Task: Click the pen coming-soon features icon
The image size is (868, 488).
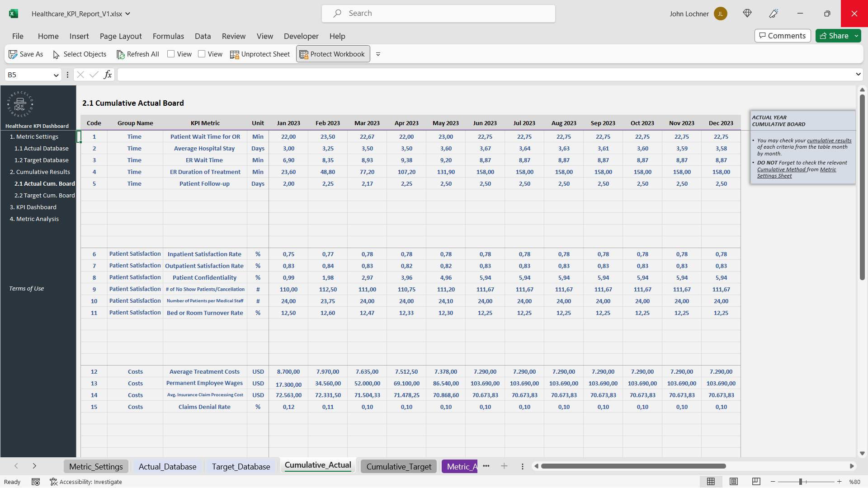Action: click(774, 14)
